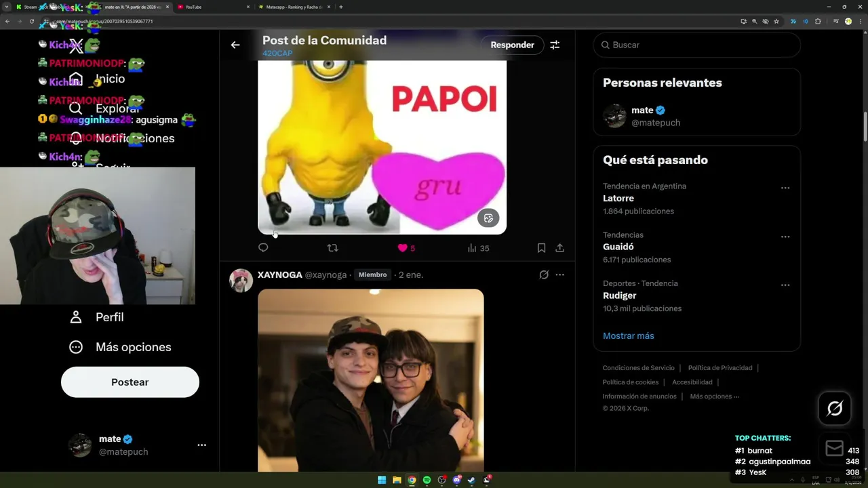More options for the Rudiger trend
The height and width of the screenshot is (488, 868).
pyautogui.click(x=785, y=285)
